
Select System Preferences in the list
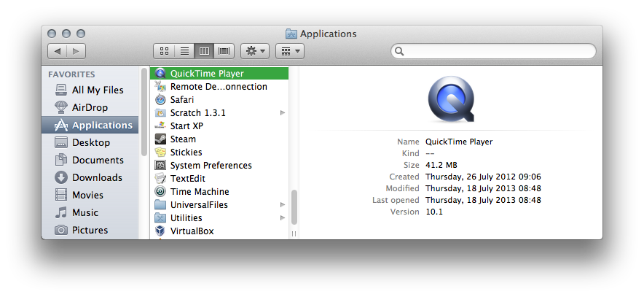[211, 166]
